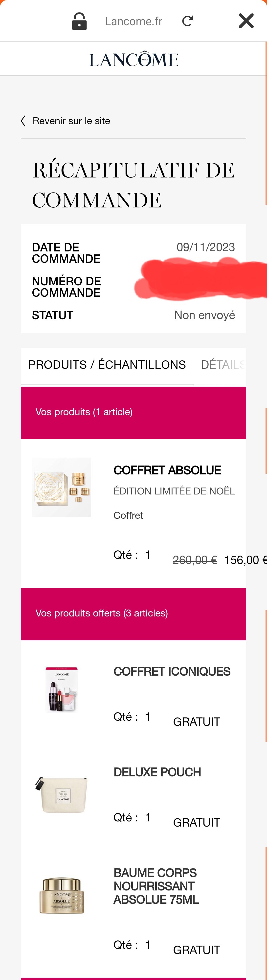Open Coffret Absolue product title
Viewport: 267px width, 980px height.
click(x=167, y=470)
